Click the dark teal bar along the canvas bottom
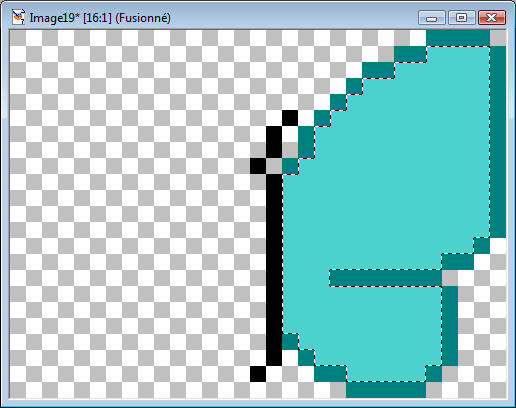516x408 pixels. pyautogui.click(x=386, y=390)
